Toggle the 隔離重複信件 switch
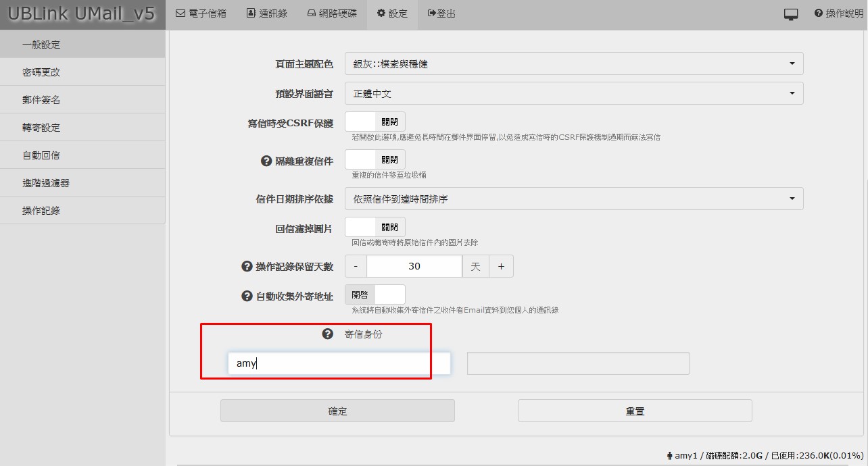The image size is (868, 466). [375, 160]
